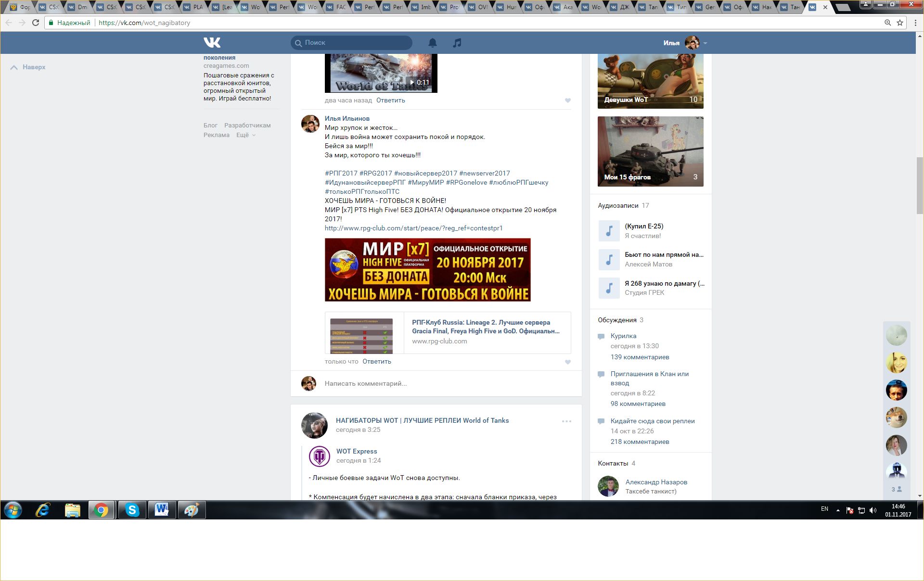The image size is (924, 581).
Task: Open contact Александр Назаров
Action: 656,482
